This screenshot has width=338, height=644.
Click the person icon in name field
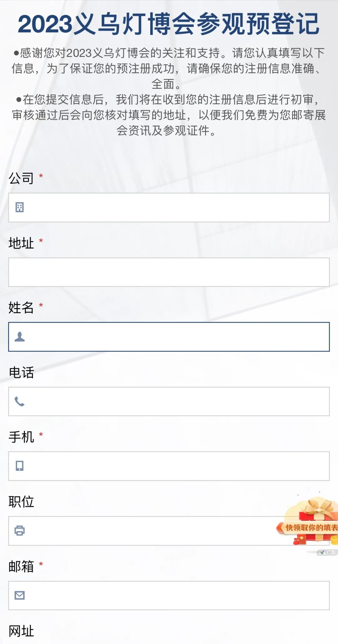pos(19,337)
